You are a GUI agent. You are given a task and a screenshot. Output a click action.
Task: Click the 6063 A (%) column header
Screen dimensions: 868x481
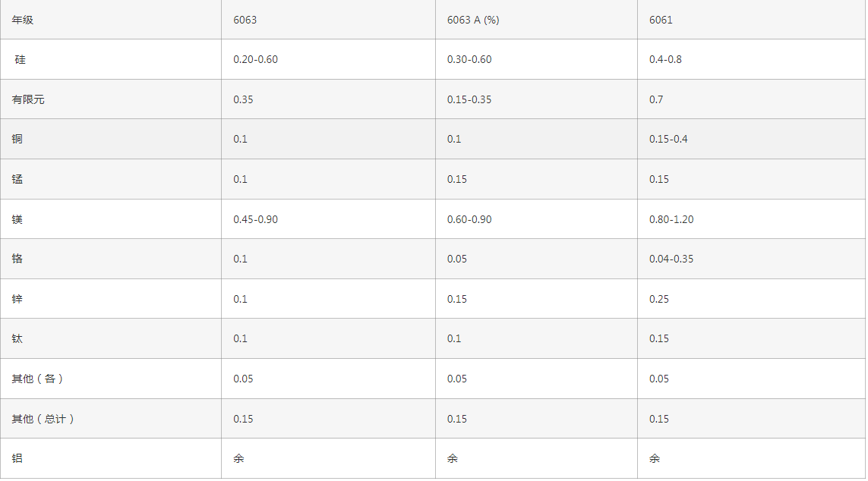click(x=473, y=20)
